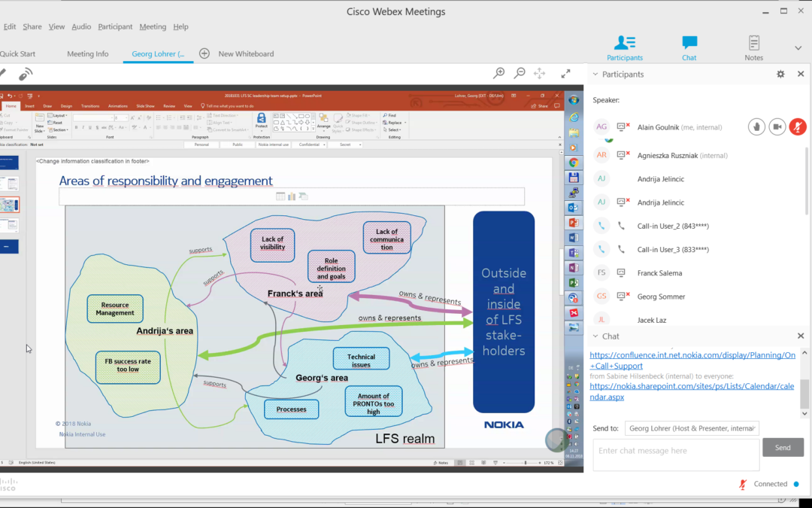Zoom in on shared content
The image size is (812, 508).
tap(498, 74)
